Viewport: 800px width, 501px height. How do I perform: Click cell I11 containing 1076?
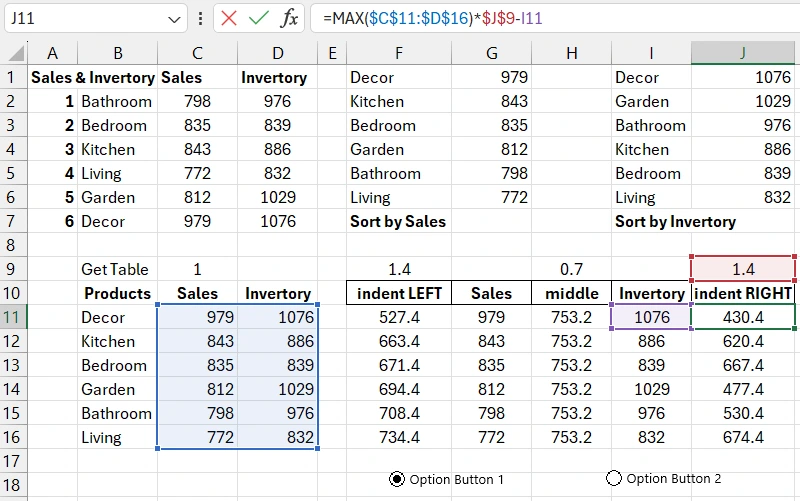(651, 317)
